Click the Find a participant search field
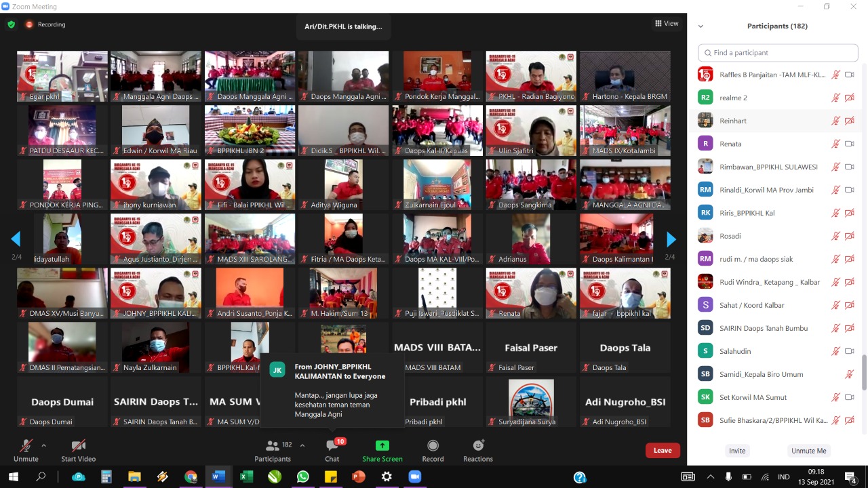The image size is (868, 488). (776, 53)
